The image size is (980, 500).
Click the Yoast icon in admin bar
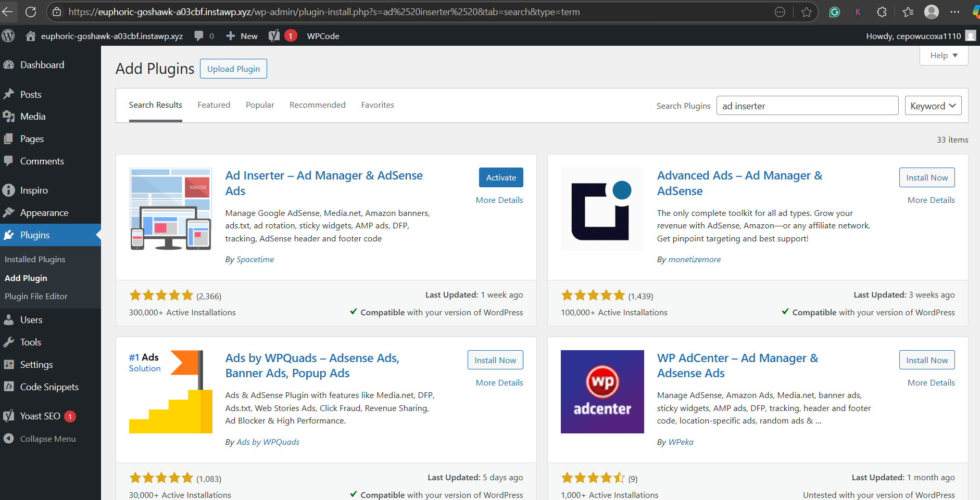coord(274,36)
